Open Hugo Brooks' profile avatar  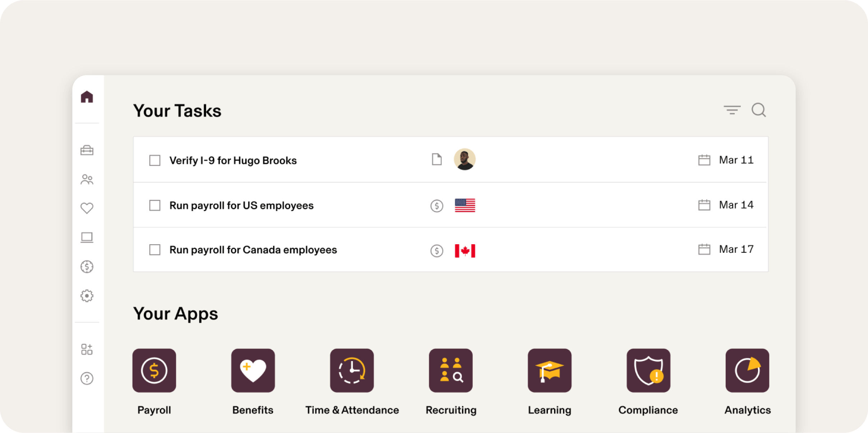(x=465, y=160)
